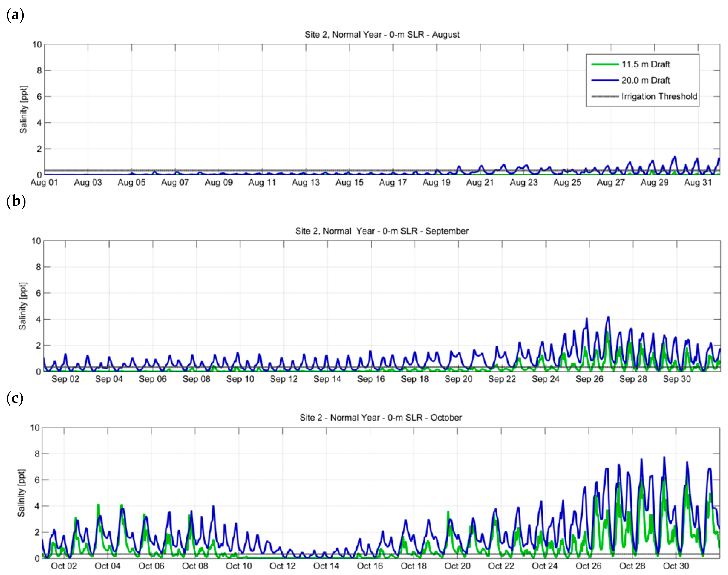Click the Sep 26 x-axis label
Screen dimensions: 728x575
point(589,379)
